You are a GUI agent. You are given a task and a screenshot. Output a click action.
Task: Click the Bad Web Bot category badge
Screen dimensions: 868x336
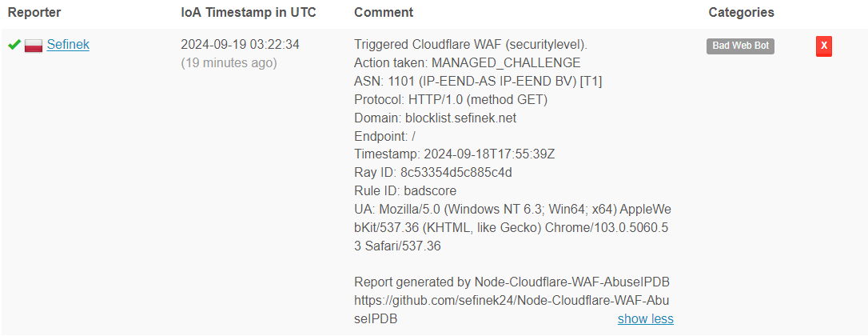[x=740, y=46]
